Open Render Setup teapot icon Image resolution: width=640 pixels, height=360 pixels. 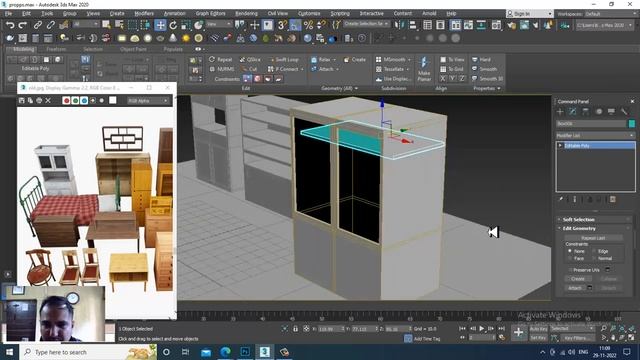tap(511, 25)
